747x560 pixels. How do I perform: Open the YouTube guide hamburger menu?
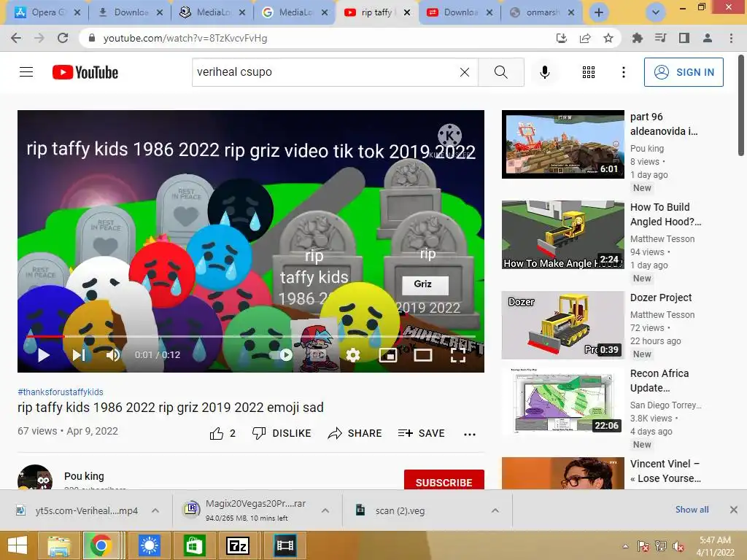pos(26,72)
